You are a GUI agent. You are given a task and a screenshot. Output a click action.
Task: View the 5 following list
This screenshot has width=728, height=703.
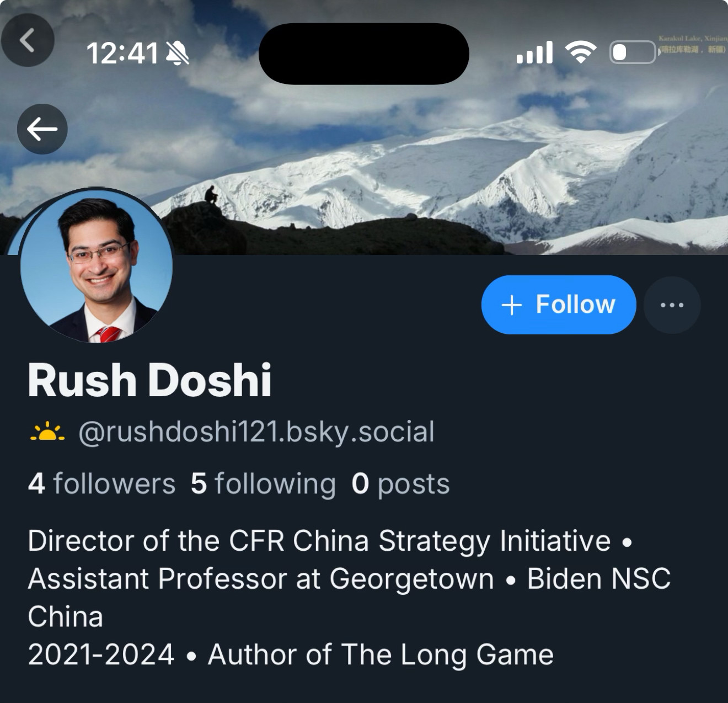tap(263, 484)
